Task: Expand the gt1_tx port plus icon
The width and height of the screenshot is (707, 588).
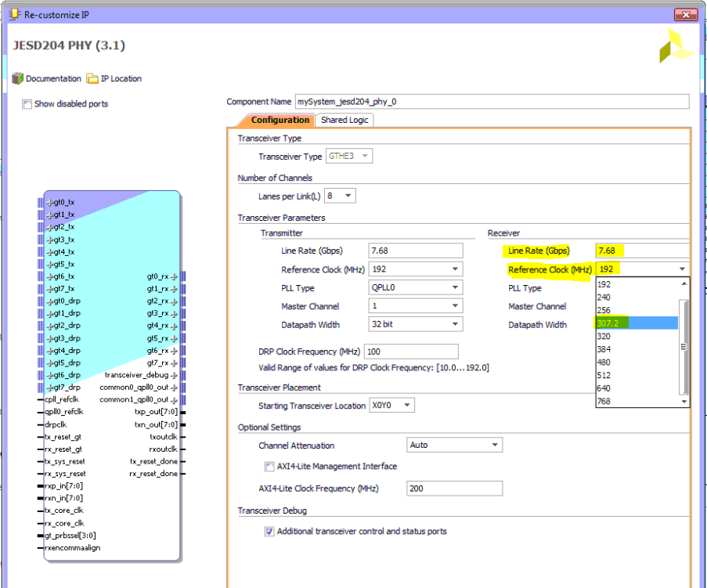Action: point(49,215)
